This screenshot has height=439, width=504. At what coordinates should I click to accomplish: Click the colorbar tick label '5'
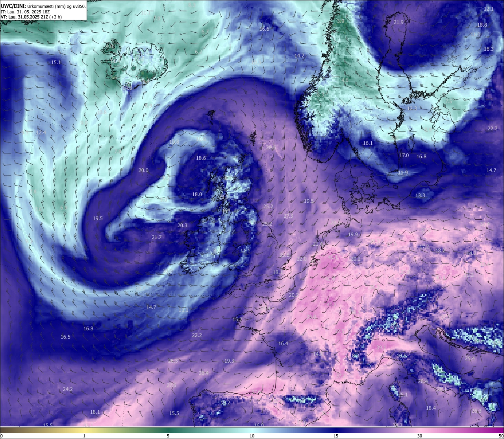tap(168, 436)
